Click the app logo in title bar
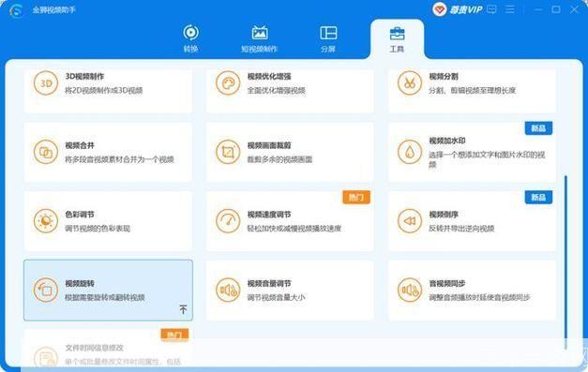 pos(16,10)
